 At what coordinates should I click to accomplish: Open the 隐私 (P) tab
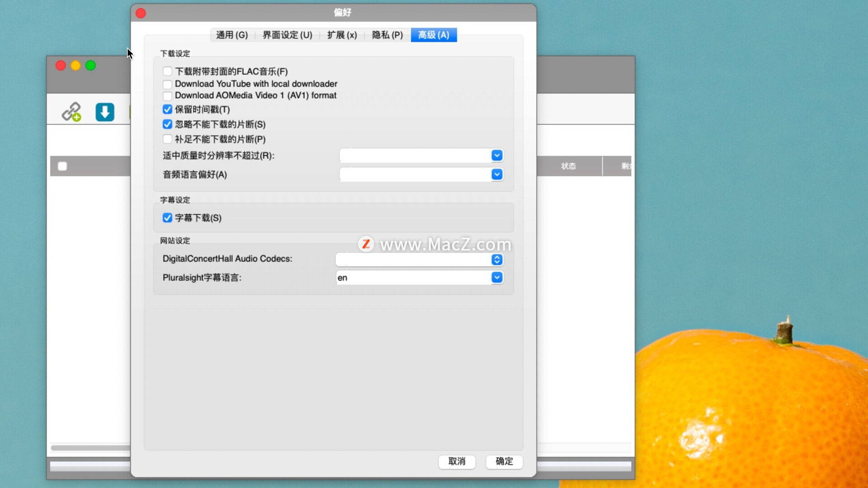387,35
